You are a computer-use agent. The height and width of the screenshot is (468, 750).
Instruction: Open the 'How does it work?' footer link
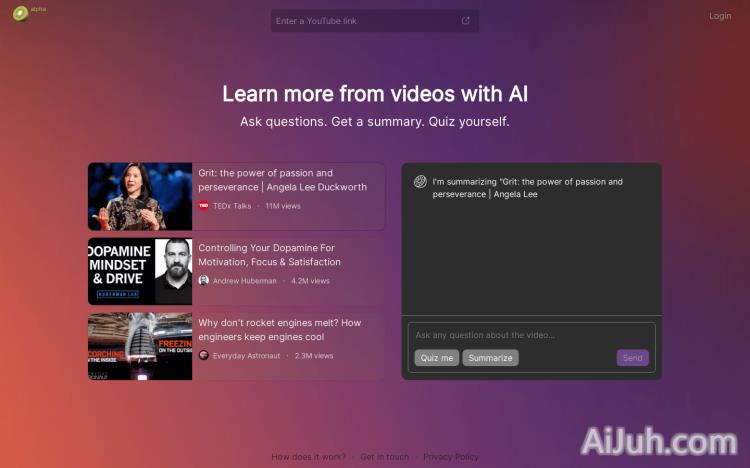point(308,457)
